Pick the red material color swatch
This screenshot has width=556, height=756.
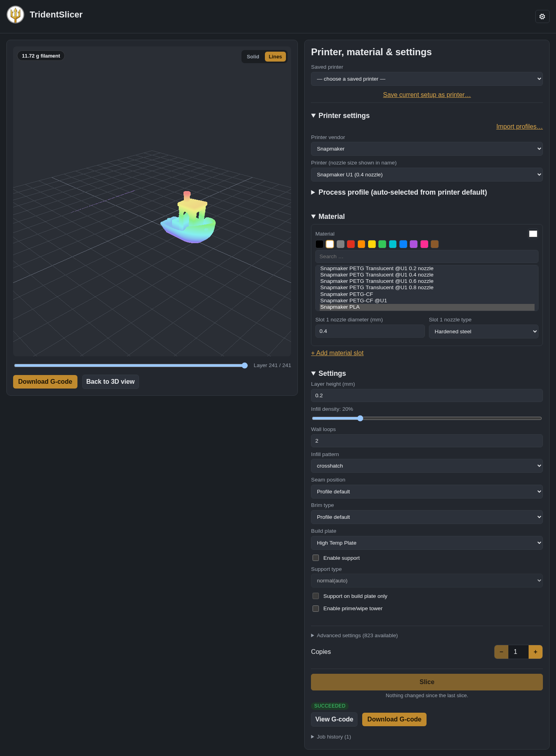point(351,244)
